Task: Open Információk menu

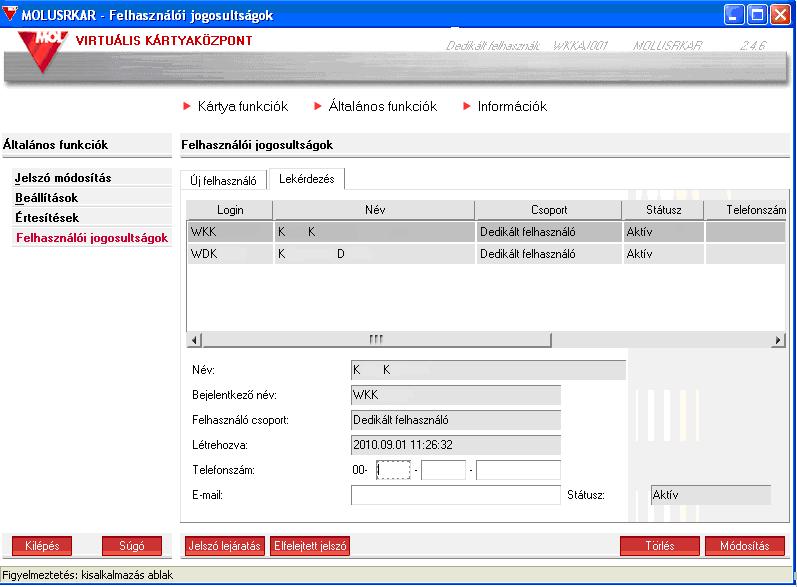Action: 505,106
